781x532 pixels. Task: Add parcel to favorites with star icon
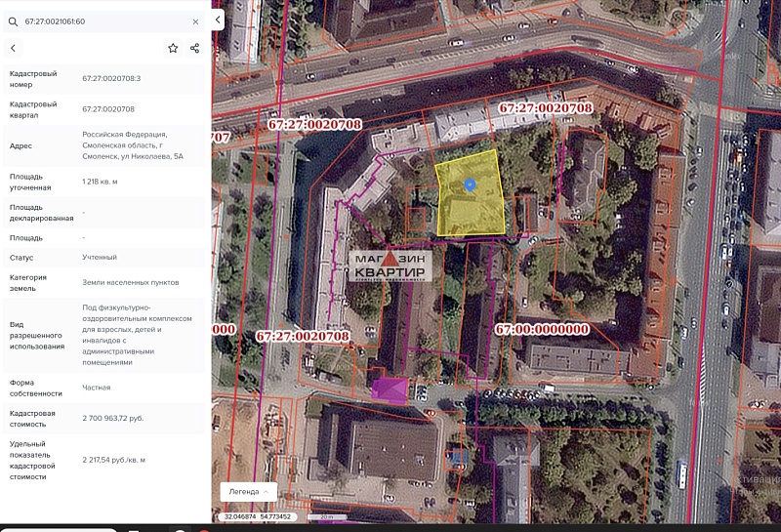click(173, 48)
